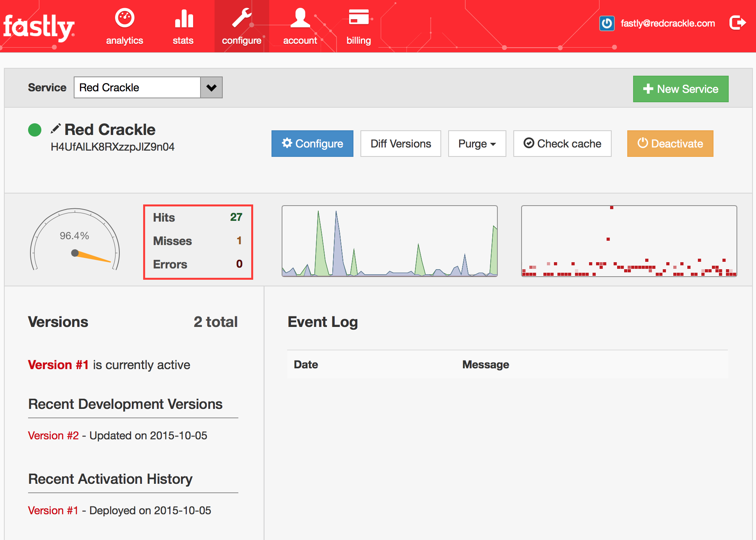
Task: Click the Recent Development Versions heading
Action: click(x=125, y=404)
